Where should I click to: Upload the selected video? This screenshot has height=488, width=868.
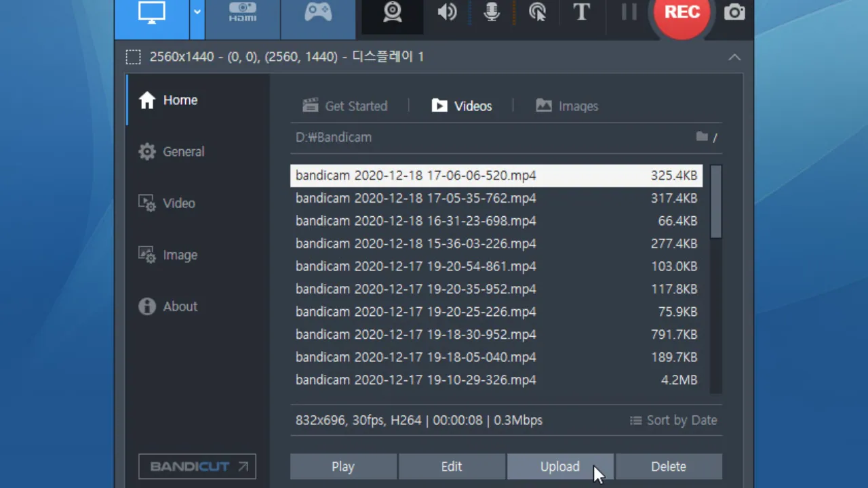560,466
